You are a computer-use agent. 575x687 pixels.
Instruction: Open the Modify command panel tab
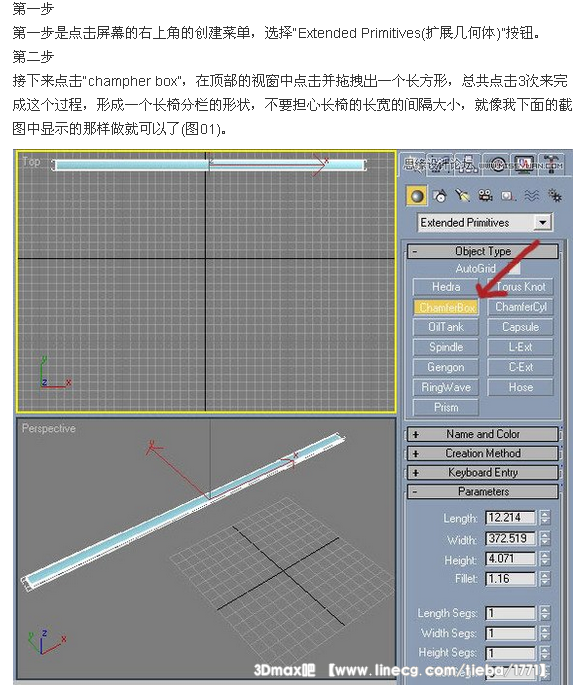coord(438,164)
